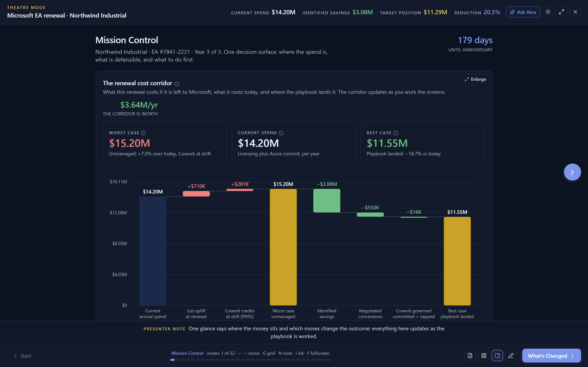Toggle the light/dark theme sun icon

click(x=548, y=12)
